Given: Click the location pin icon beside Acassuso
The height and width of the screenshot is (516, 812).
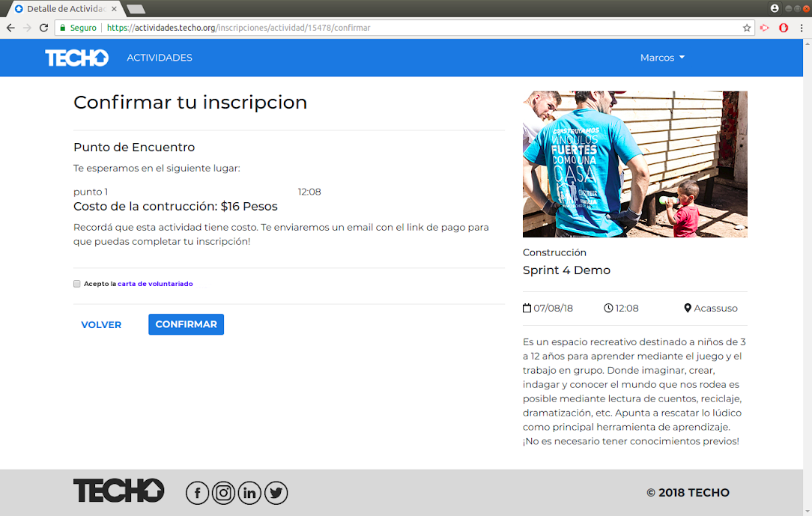Looking at the screenshot, I should coord(687,308).
